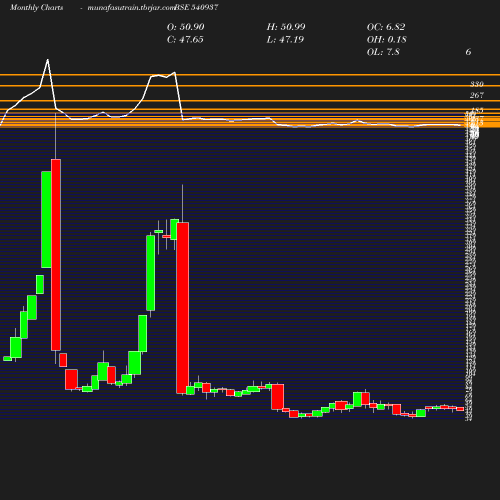
Task: Click the "OC: 6.82" reading
Action: point(386,27)
